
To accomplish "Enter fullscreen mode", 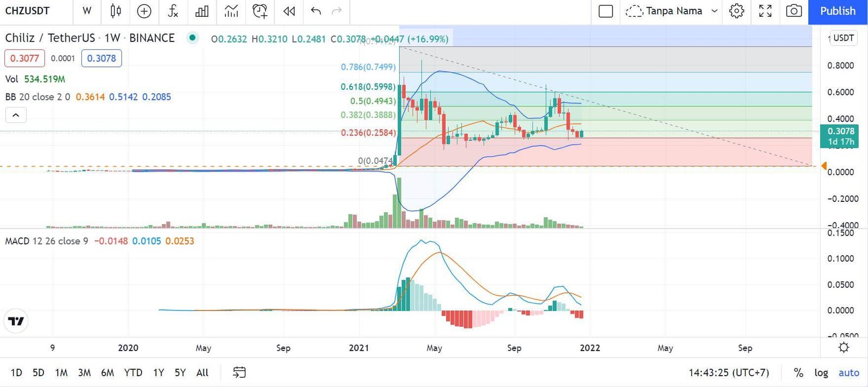I will click(765, 11).
